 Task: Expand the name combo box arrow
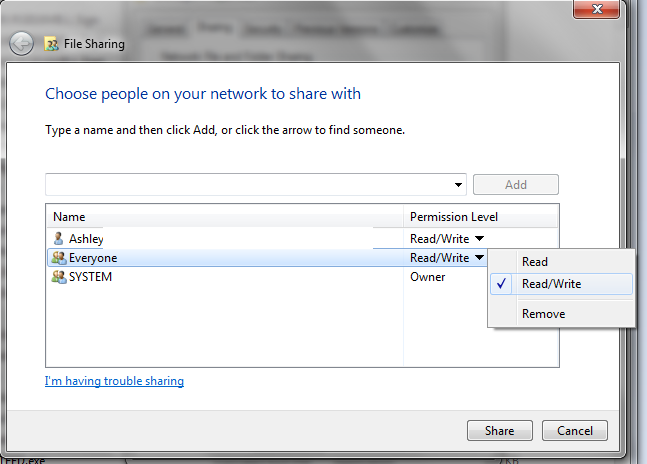pos(459,185)
